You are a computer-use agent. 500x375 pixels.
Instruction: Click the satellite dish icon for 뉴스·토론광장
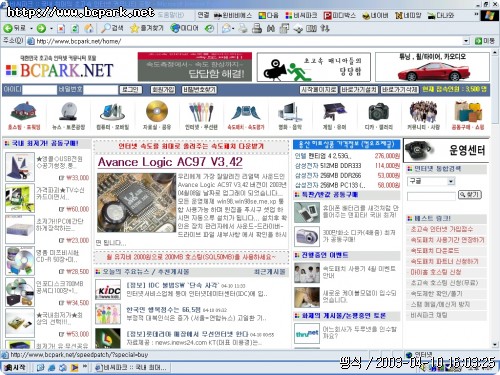[69, 111]
